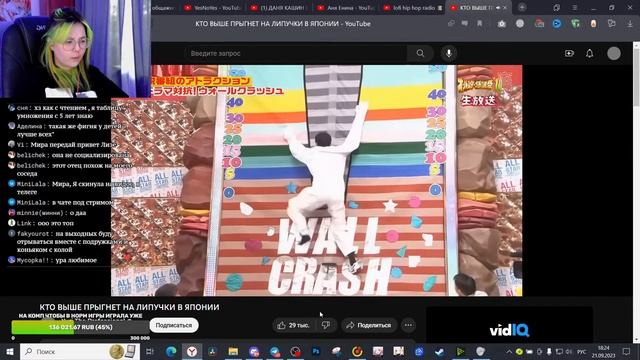Viewport: 640px width, 360px height.
Task: Open Windows Start menu
Action: coord(9,351)
